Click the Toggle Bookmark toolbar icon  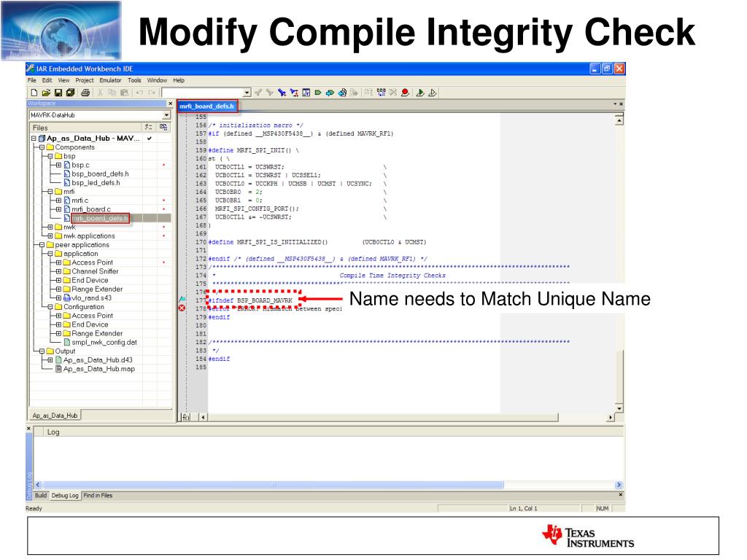318,93
